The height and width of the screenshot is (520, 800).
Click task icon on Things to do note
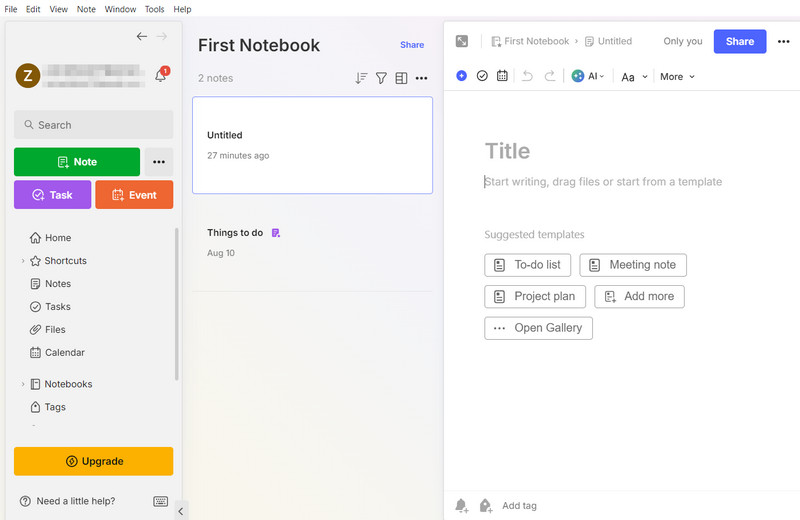276,233
